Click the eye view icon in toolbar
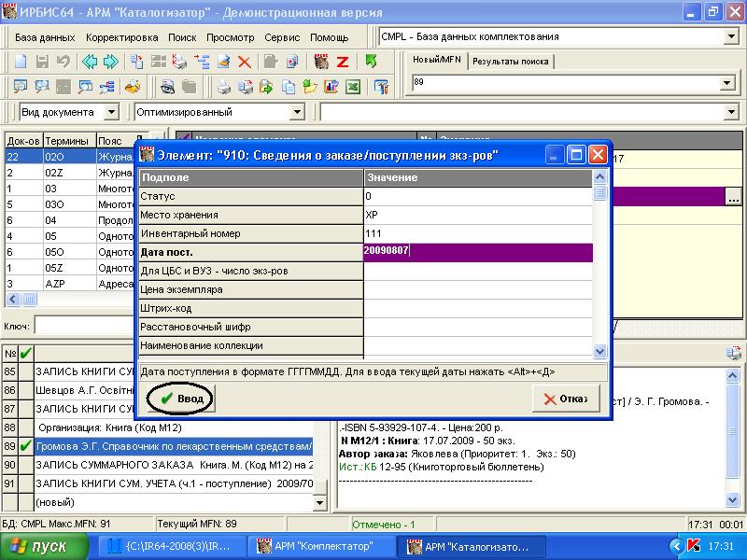This screenshot has width=747, height=560. pos(169,88)
